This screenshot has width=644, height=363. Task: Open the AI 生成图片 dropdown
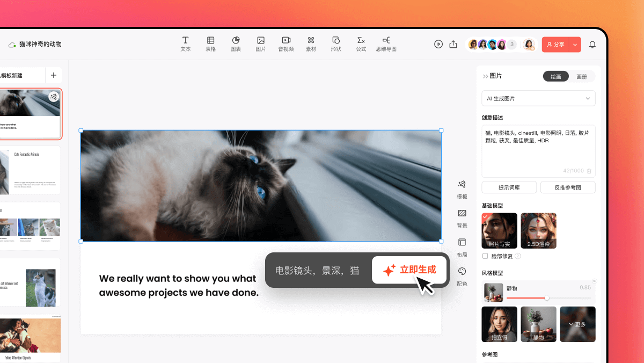point(538,98)
